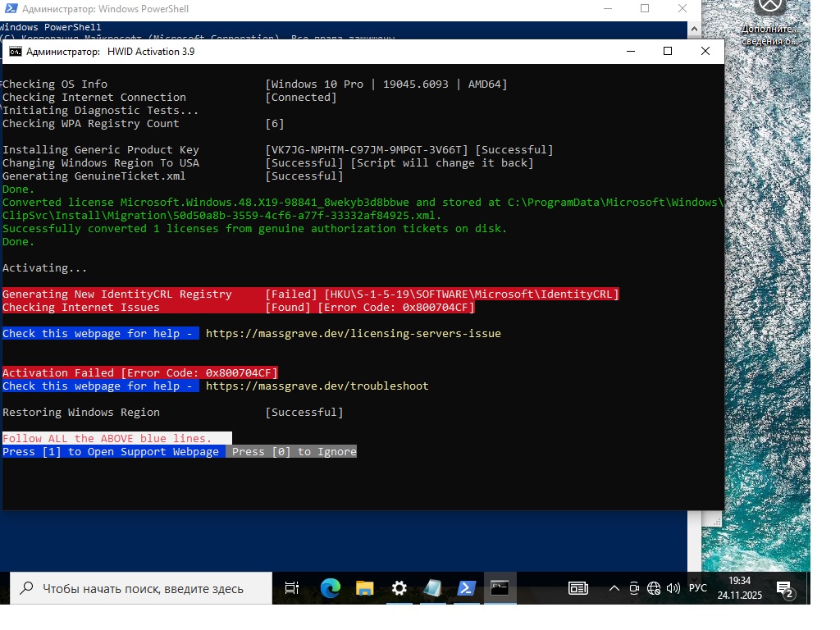Click PowerShell scrollbar up arrow
The width and height of the screenshot is (840, 630).
pyautogui.click(x=694, y=29)
